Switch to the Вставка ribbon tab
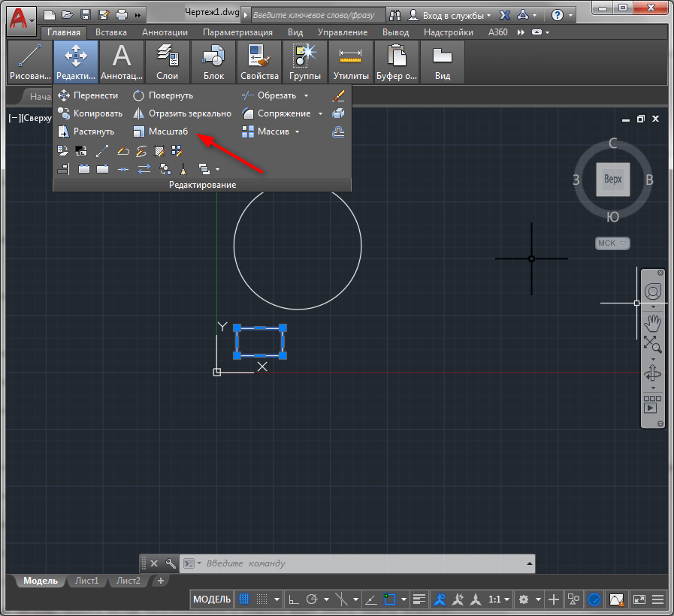The image size is (674, 616). (111, 32)
